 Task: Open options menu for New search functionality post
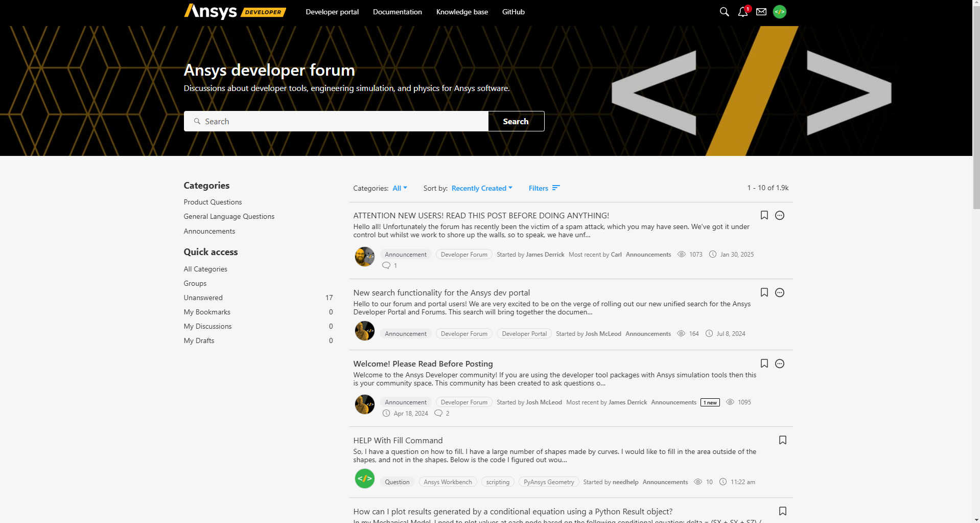pyautogui.click(x=780, y=292)
